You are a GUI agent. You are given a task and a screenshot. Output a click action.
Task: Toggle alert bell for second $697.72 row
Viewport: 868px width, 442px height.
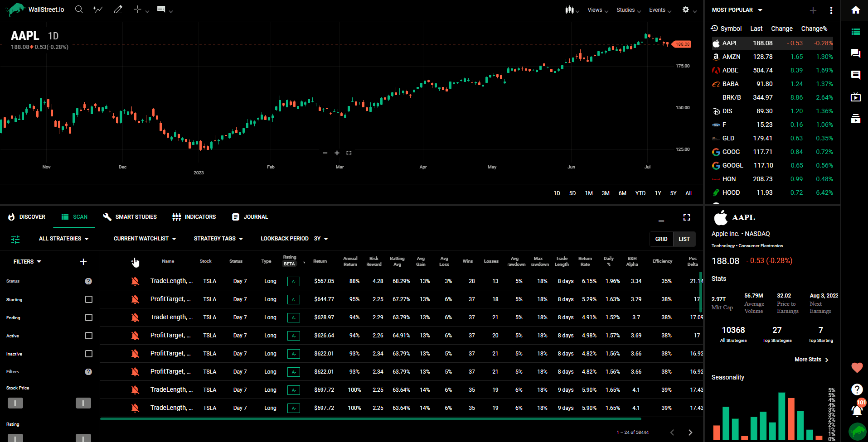135,408
